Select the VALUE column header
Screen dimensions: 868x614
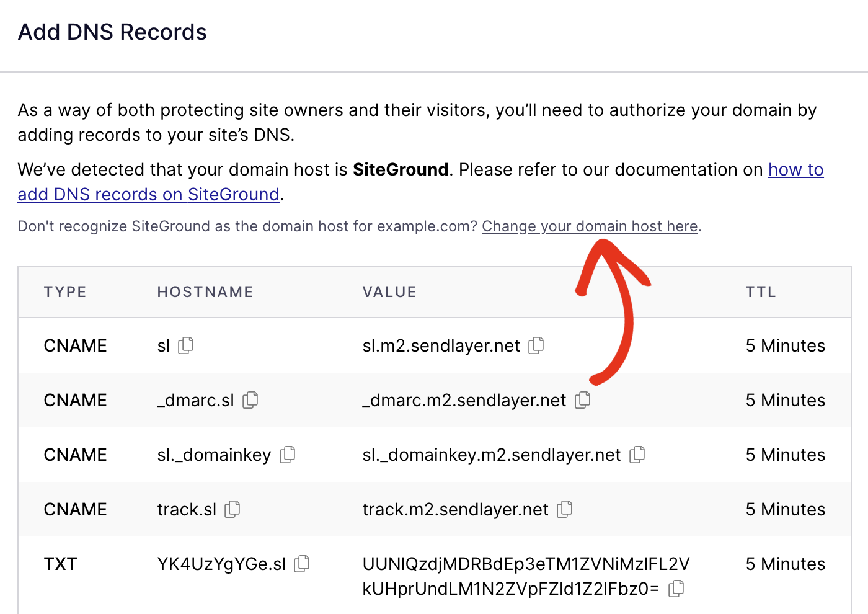pyautogui.click(x=389, y=291)
